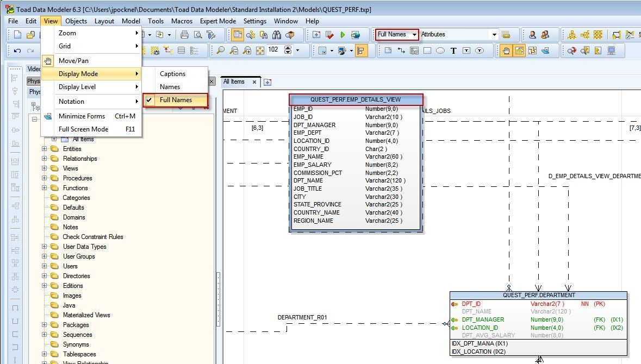This screenshot has width=641, height=364.
Task: Click the Open model folder icon
Action: pos(30,35)
